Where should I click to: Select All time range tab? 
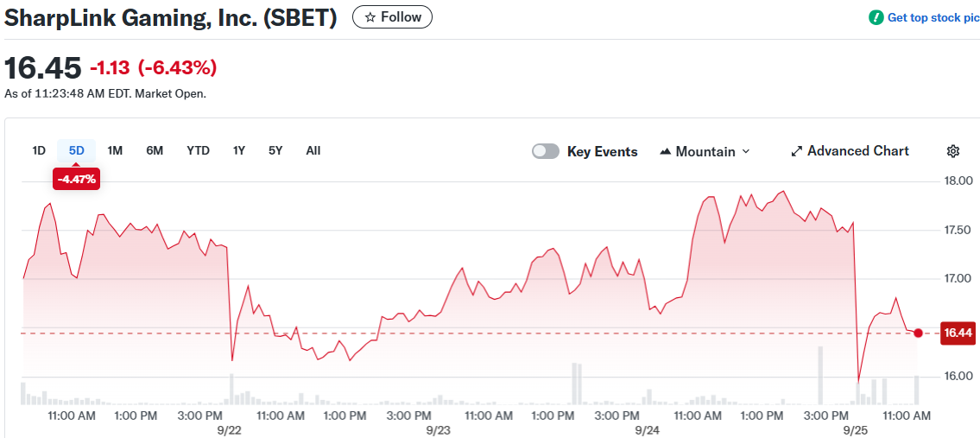click(313, 151)
